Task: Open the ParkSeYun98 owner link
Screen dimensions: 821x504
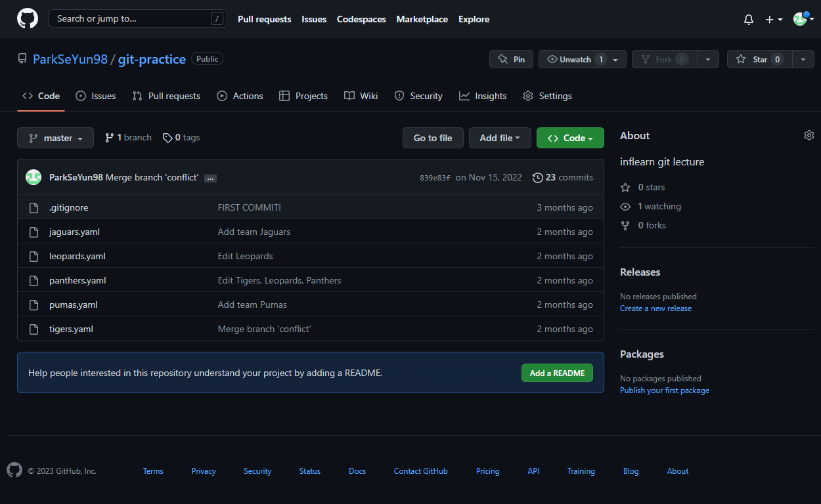Action: click(70, 59)
